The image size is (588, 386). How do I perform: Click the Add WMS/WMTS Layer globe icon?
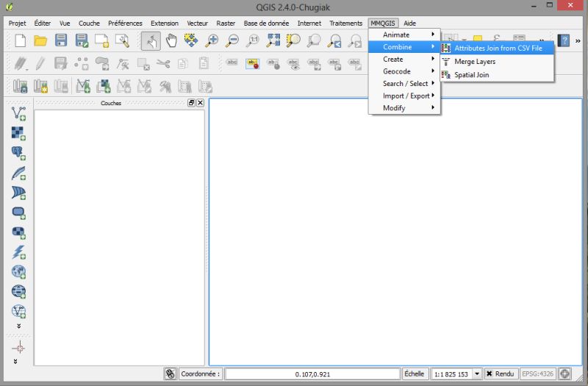pos(18,272)
